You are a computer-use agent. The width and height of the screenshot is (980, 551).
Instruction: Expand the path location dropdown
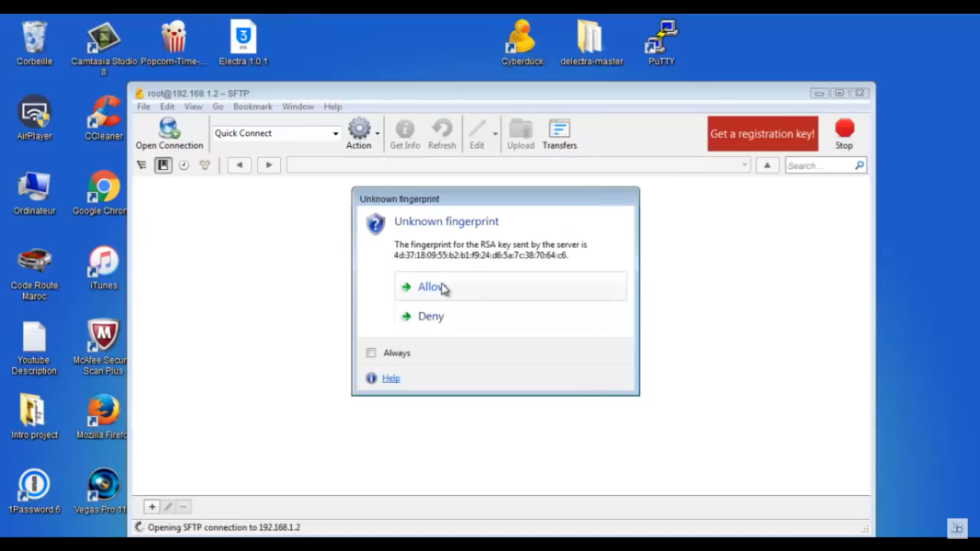(744, 165)
